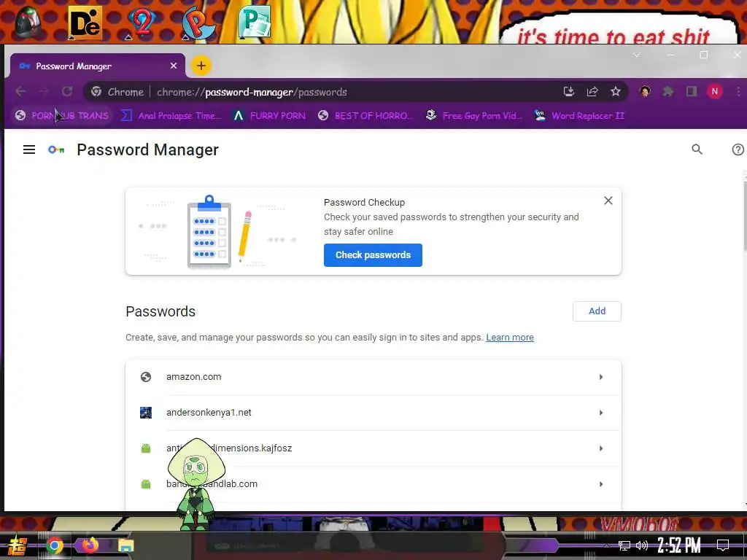Click the install/download icon in address bar
The height and width of the screenshot is (560, 747).
[569, 91]
